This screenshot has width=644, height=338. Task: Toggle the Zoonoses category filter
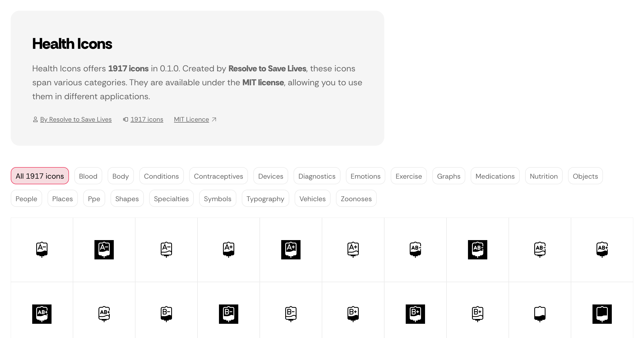(356, 199)
